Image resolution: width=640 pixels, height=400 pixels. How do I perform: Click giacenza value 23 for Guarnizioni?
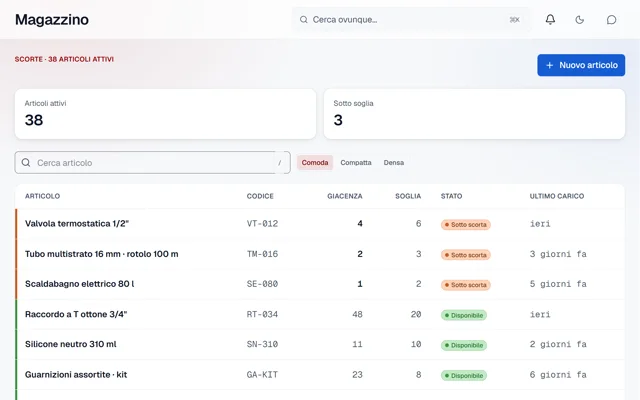point(357,374)
